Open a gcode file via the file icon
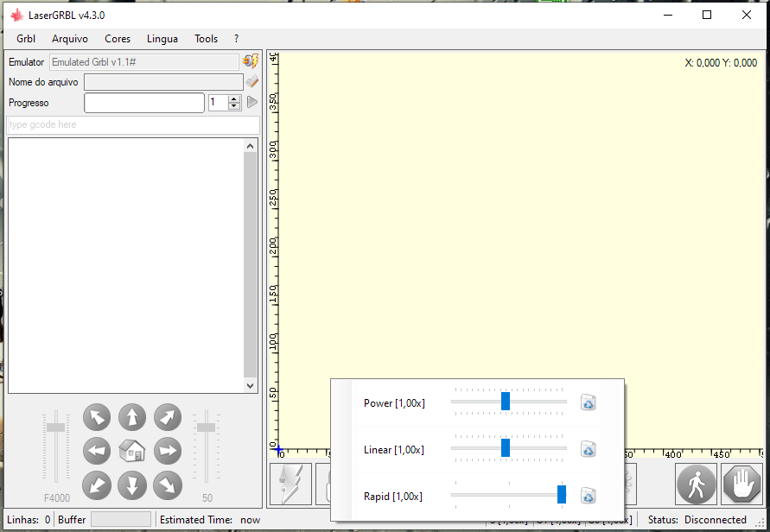 [x=252, y=81]
